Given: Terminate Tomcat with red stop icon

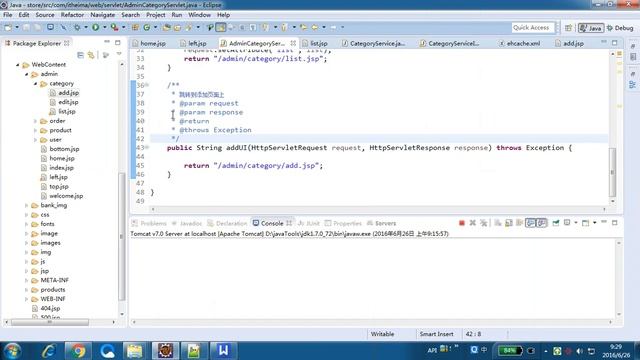Looking at the screenshot, I should [x=462, y=223].
